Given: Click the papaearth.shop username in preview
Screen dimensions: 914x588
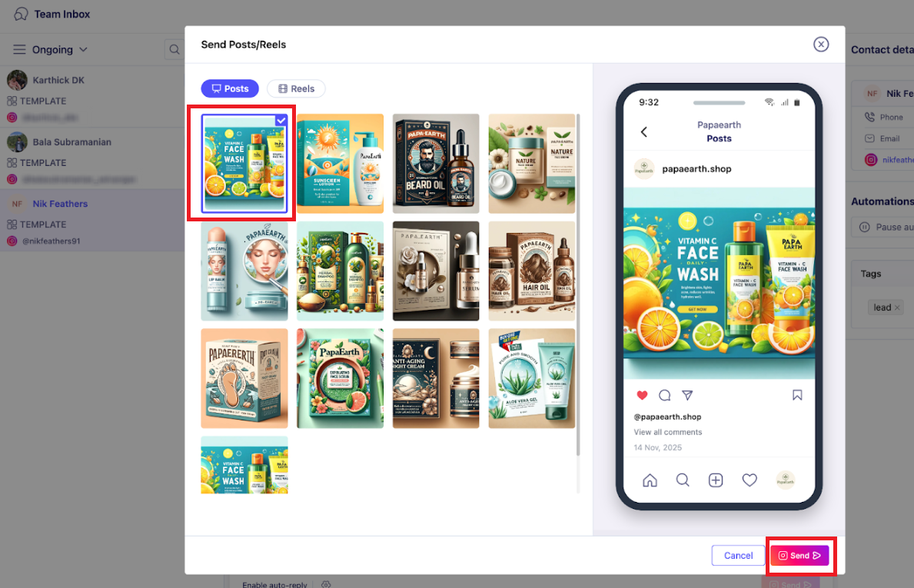Looking at the screenshot, I should click(x=696, y=169).
